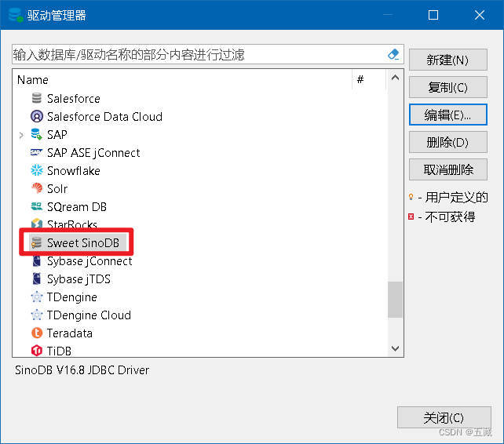The height and width of the screenshot is (444, 504).
Task: Click the 编辑(E)... button
Action: [448, 115]
